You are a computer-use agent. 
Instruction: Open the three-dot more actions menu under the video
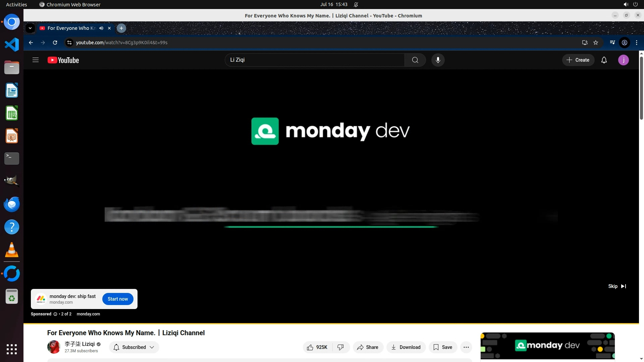coord(466,347)
